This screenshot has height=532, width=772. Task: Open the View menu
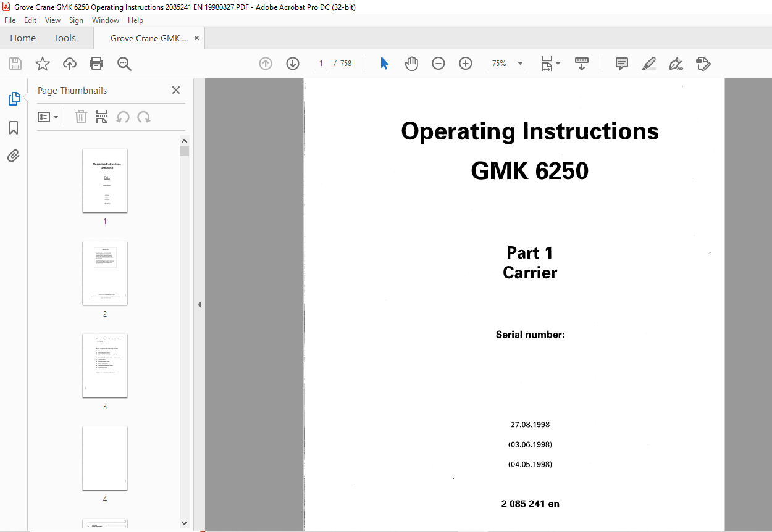click(53, 20)
